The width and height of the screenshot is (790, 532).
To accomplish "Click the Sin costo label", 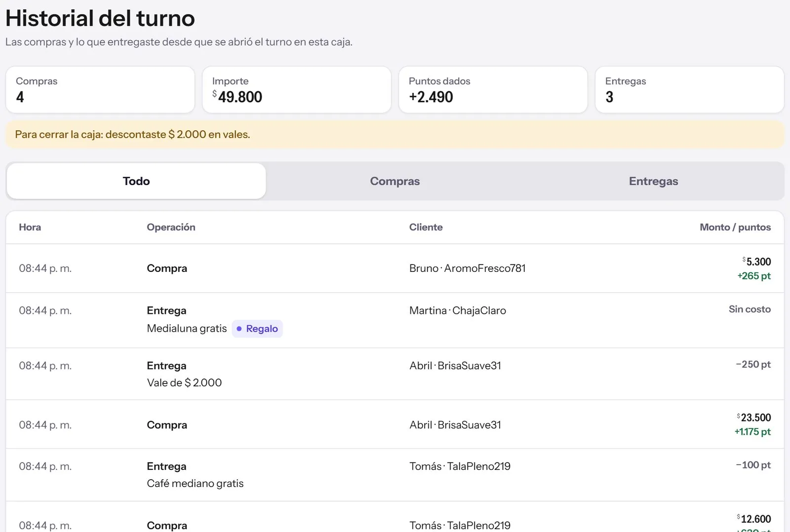I will 750,309.
